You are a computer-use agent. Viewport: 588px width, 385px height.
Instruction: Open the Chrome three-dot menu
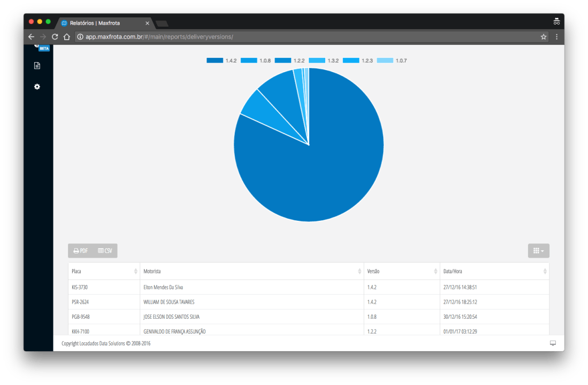click(556, 37)
